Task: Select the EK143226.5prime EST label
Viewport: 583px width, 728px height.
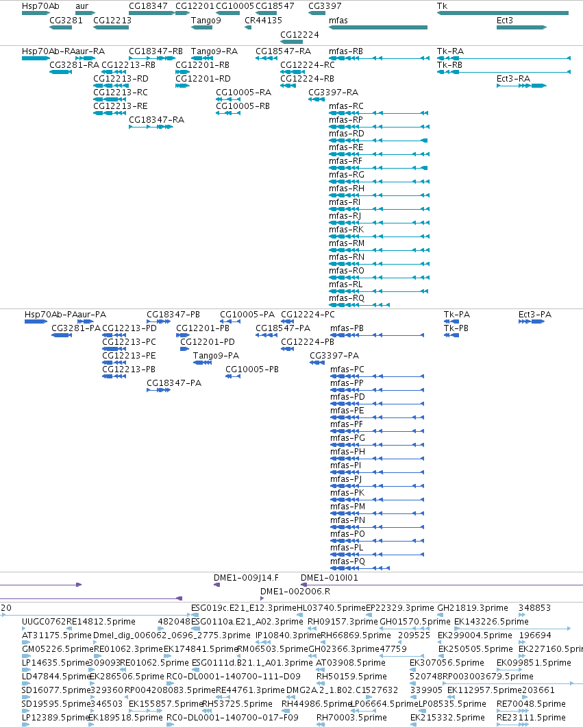Action: pyautogui.click(x=491, y=622)
